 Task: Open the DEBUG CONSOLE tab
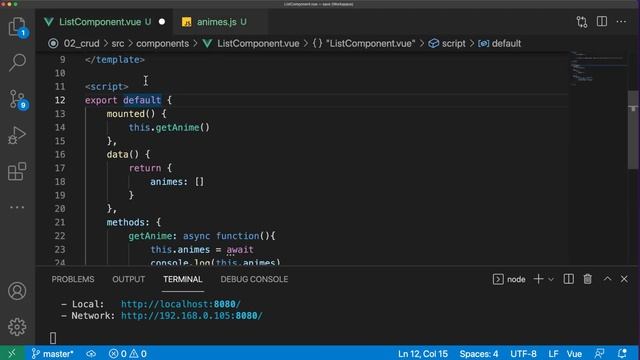(254, 279)
